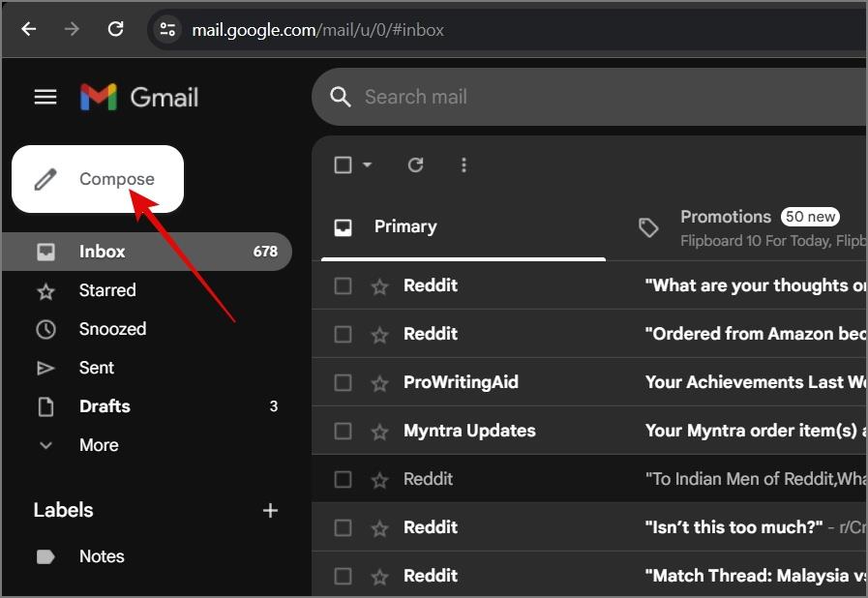
Task: Click the browser forward arrow
Action: [x=72, y=29]
